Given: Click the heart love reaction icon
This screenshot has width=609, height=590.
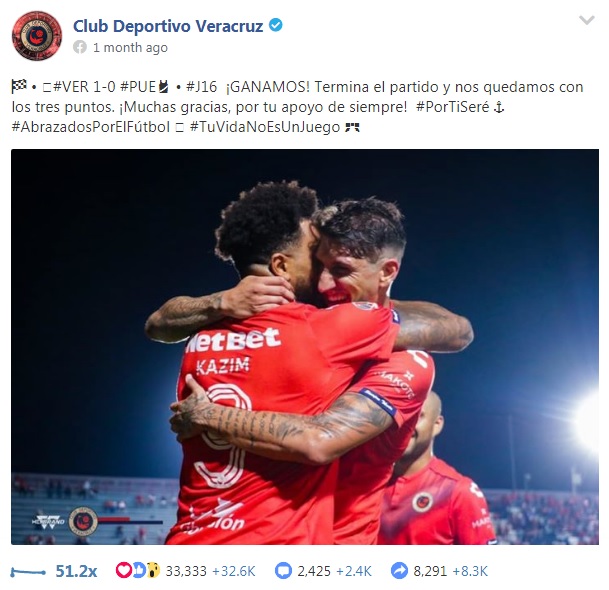Looking at the screenshot, I should [x=124, y=570].
